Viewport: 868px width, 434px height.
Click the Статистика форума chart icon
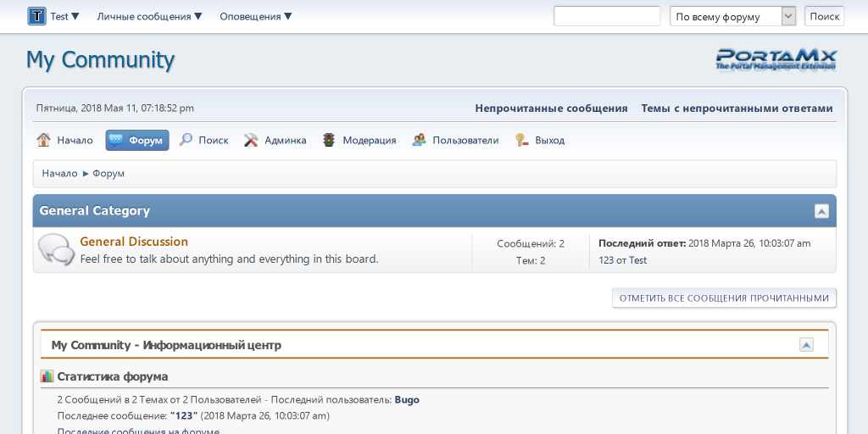(47, 376)
